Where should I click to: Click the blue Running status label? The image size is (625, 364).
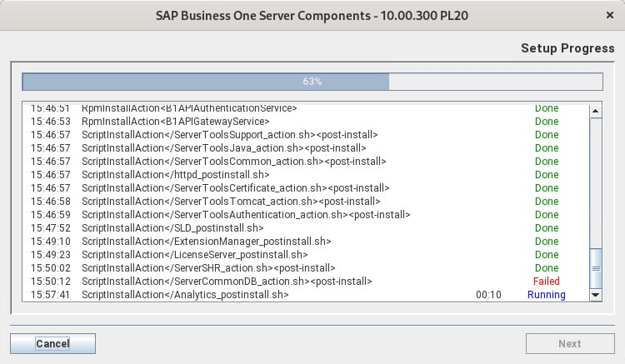pos(546,295)
